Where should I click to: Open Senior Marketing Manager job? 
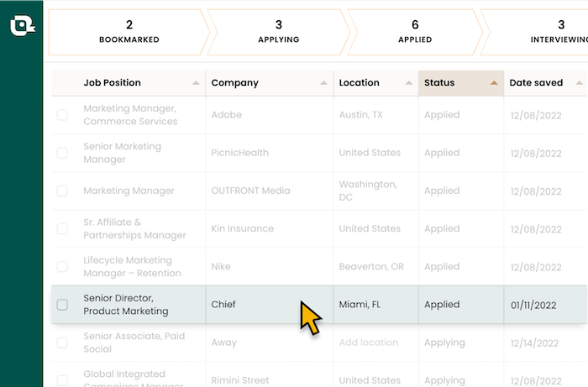(123, 153)
